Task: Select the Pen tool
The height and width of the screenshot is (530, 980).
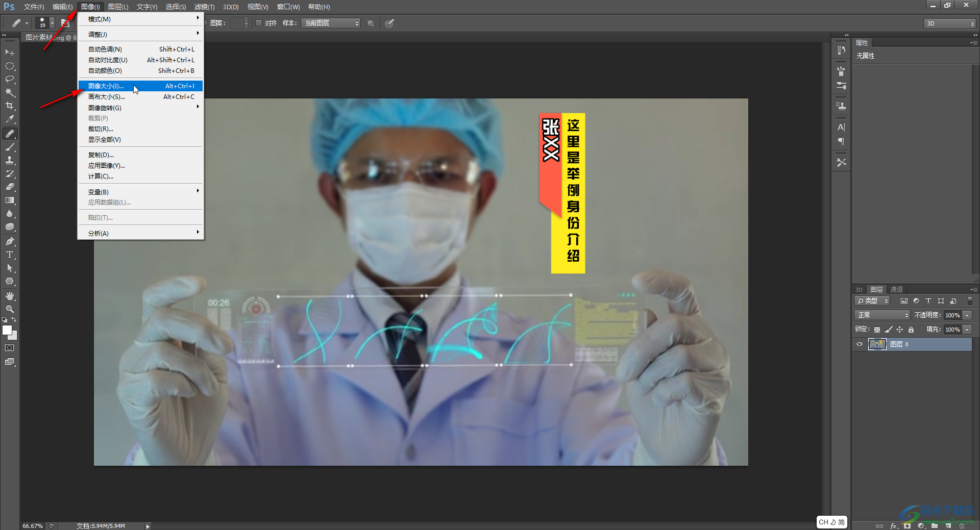Action: coord(10,241)
